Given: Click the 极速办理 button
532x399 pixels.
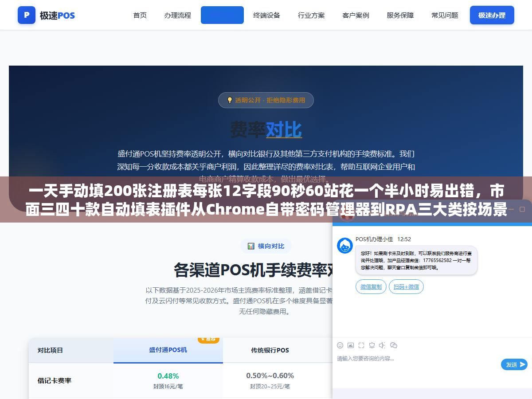Looking at the screenshot, I should (492, 15).
